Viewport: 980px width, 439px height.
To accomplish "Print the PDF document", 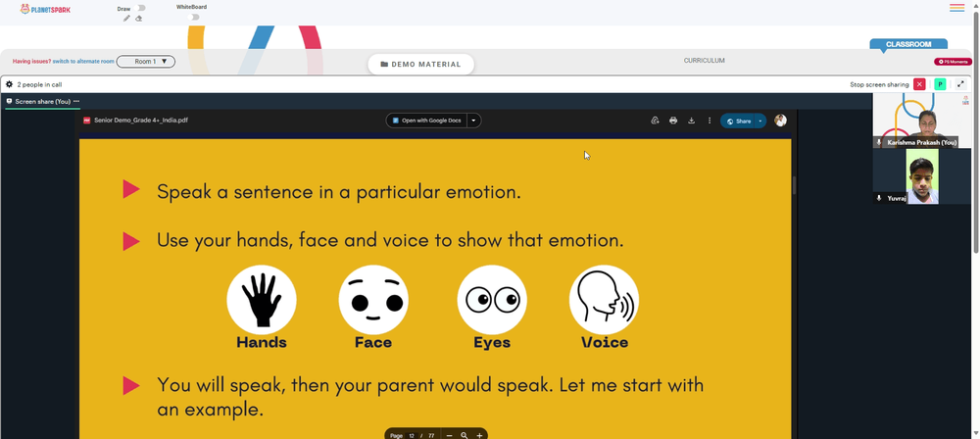I will pos(673,121).
